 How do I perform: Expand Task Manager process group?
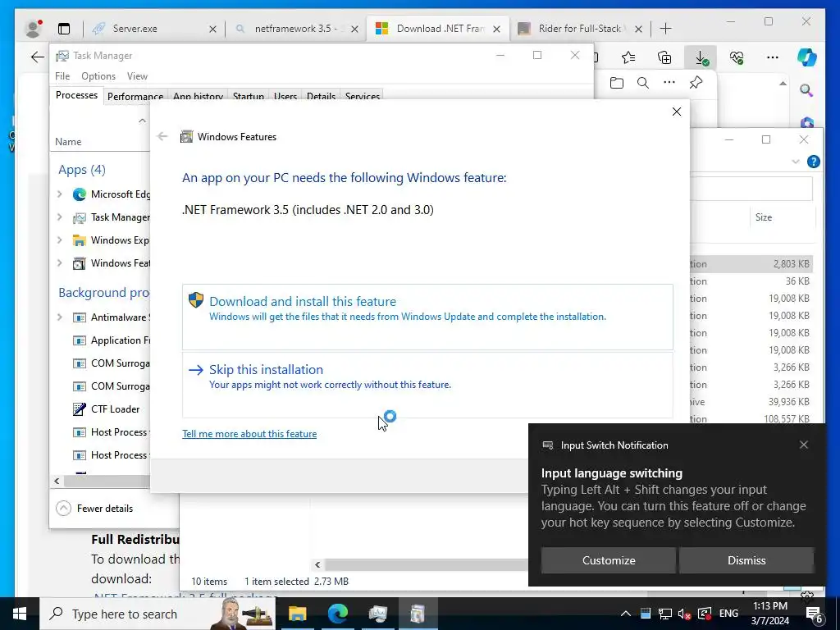(x=60, y=217)
